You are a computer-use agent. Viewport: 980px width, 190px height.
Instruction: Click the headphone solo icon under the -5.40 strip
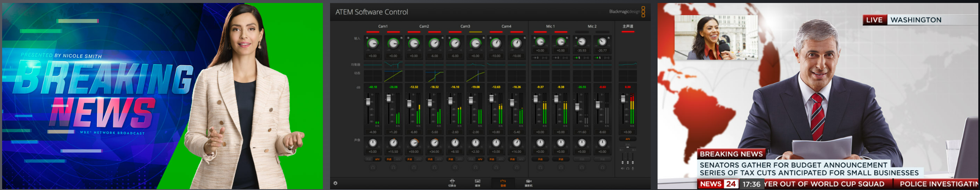(516, 167)
